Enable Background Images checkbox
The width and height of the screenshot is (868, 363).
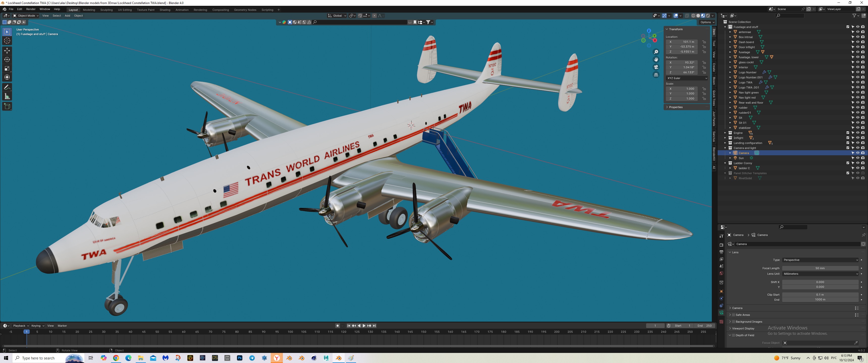point(734,322)
